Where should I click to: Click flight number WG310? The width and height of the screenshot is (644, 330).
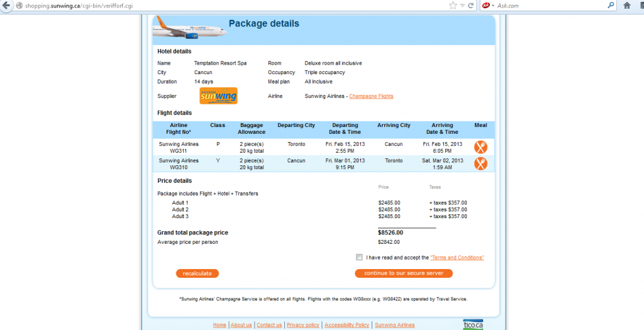pos(179,167)
